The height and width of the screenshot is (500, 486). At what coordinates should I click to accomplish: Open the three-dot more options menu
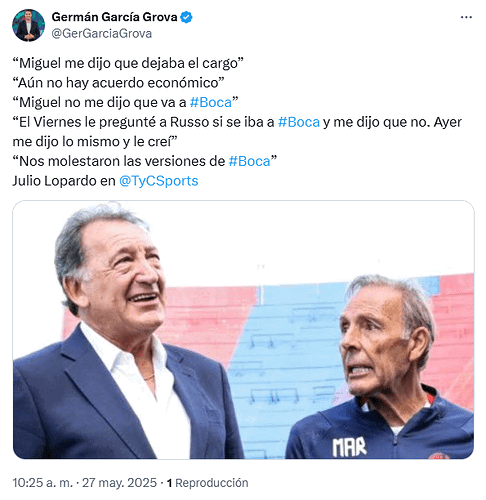466,17
